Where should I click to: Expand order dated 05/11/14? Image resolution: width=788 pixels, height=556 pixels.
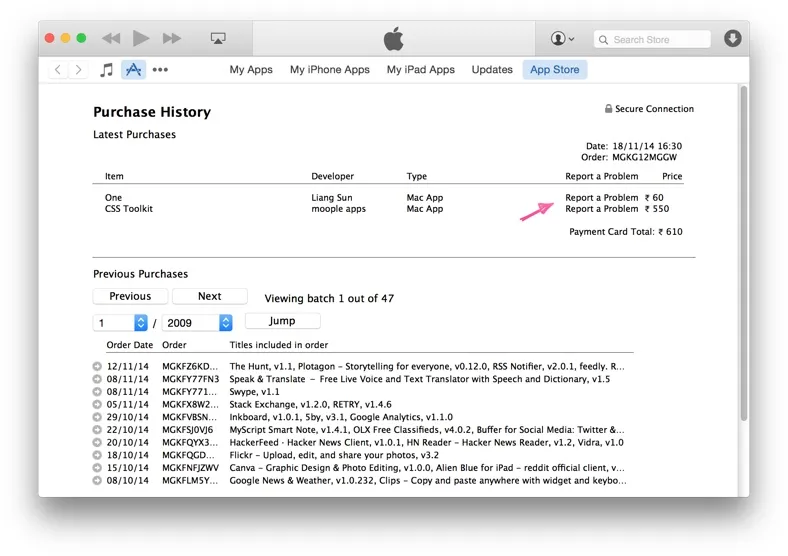click(97, 404)
